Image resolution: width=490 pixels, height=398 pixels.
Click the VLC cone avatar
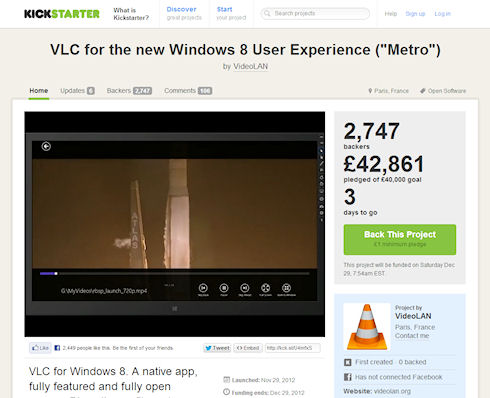pyautogui.click(x=367, y=327)
